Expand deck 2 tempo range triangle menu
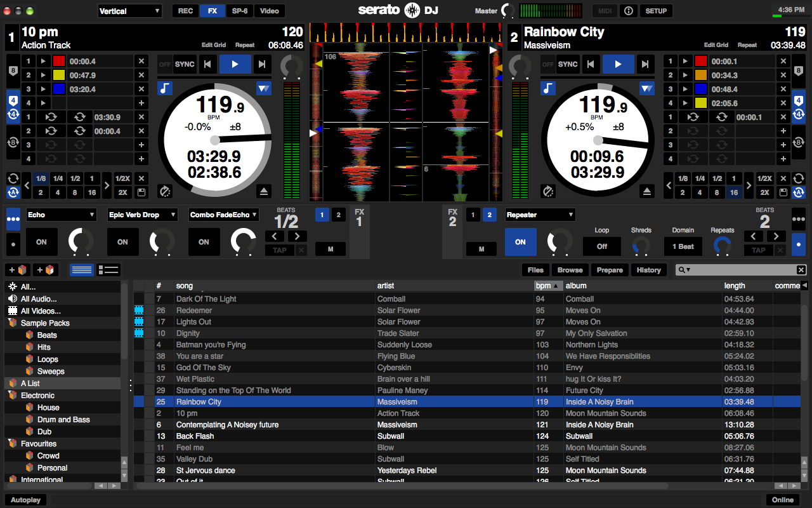This screenshot has height=508, width=812. point(646,88)
